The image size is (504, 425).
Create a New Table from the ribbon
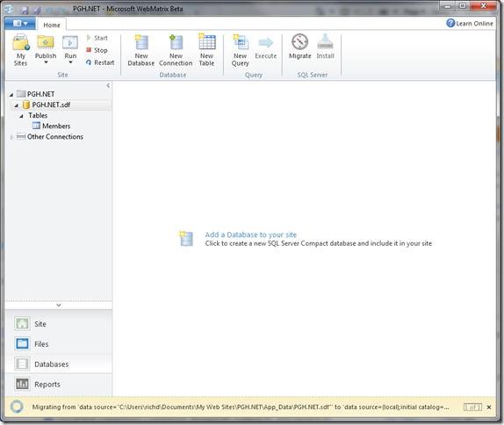click(x=206, y=50)
